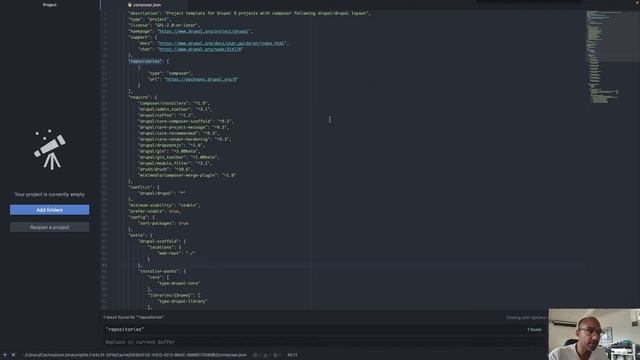This screenshot has height=360, width=640.
Task: Click the "license" line in the editor
Action: click(164, 25)
